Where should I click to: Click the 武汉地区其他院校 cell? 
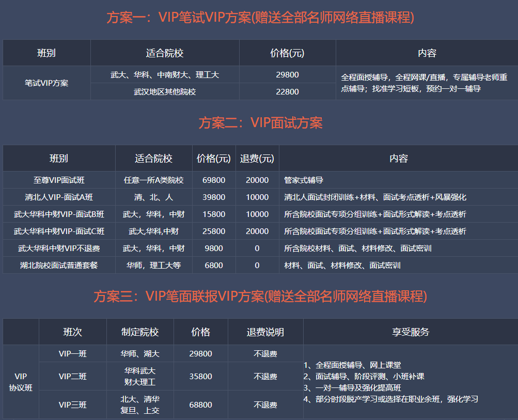coord(165,92)
